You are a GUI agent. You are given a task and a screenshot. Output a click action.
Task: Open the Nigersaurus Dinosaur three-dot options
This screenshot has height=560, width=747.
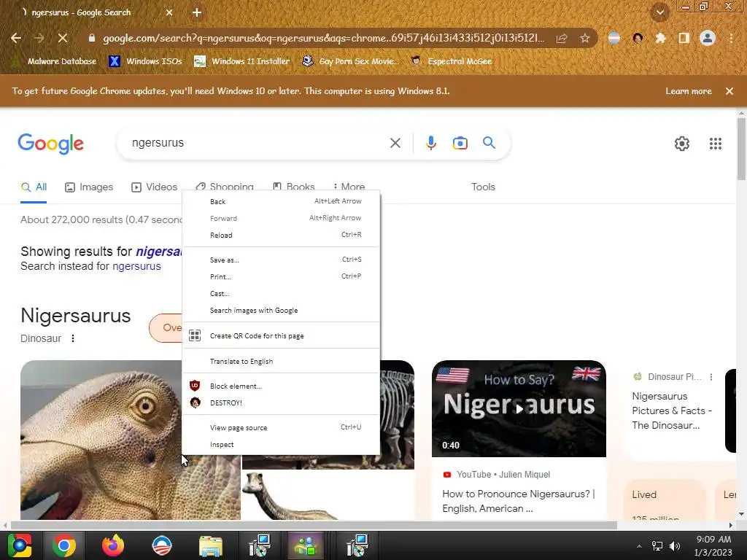73,338
